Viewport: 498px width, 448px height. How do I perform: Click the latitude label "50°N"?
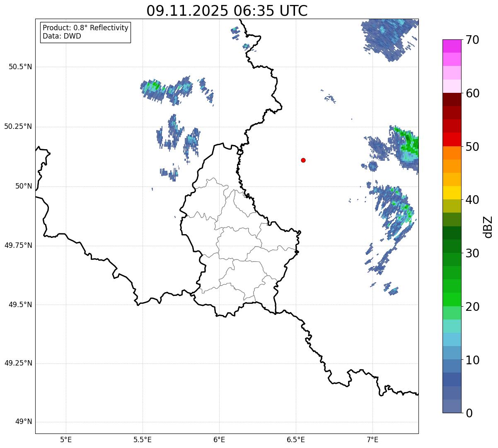click(x=24, y=186)
